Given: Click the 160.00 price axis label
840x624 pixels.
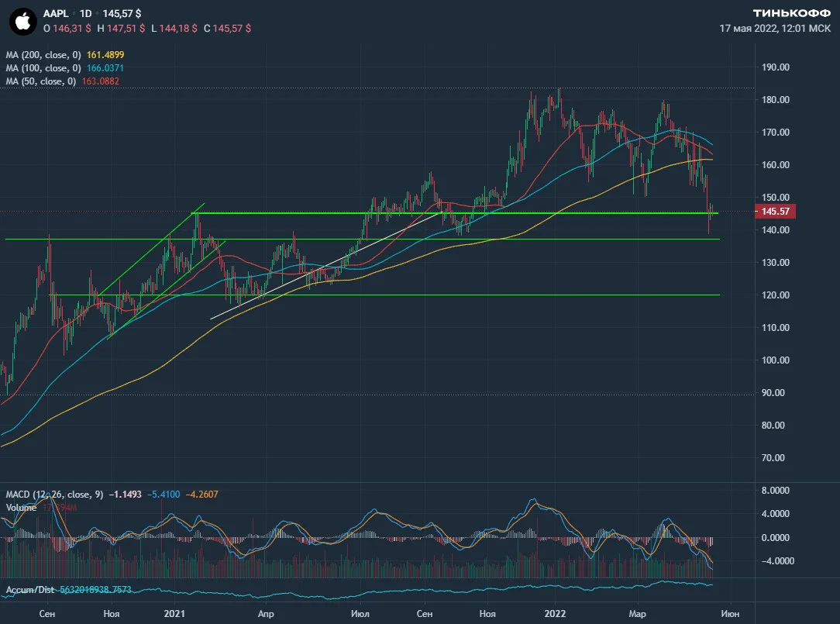Looking at the screenshot, I should point(776,164).
